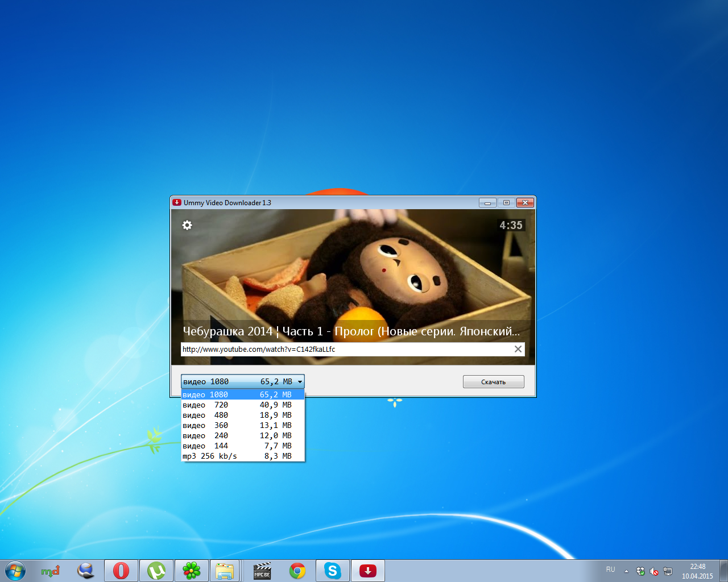Click Ummy app icon in title bar

[x=177, y=202]
